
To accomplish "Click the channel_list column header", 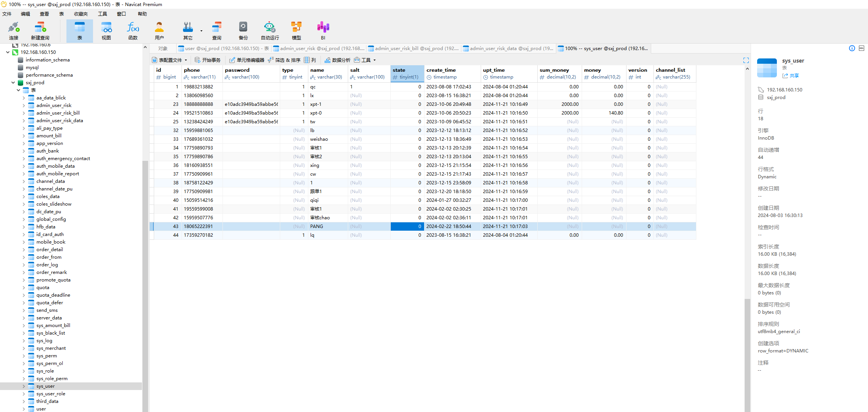I will point(674,73).
